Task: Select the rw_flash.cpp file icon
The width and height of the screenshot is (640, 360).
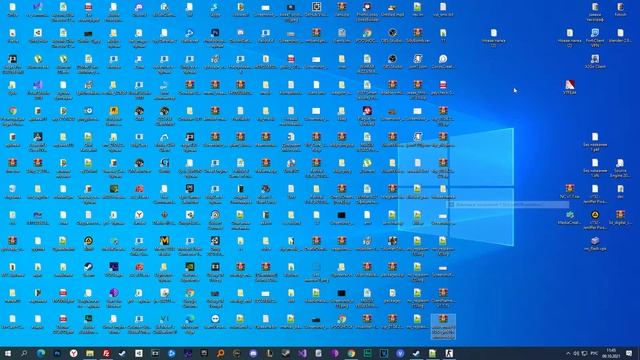Action: click(x=595, y=244)
